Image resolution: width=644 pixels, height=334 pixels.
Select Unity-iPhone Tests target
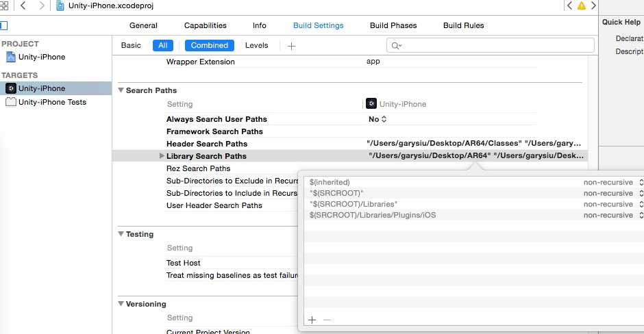pyautogui.click(x=52, y=102)
